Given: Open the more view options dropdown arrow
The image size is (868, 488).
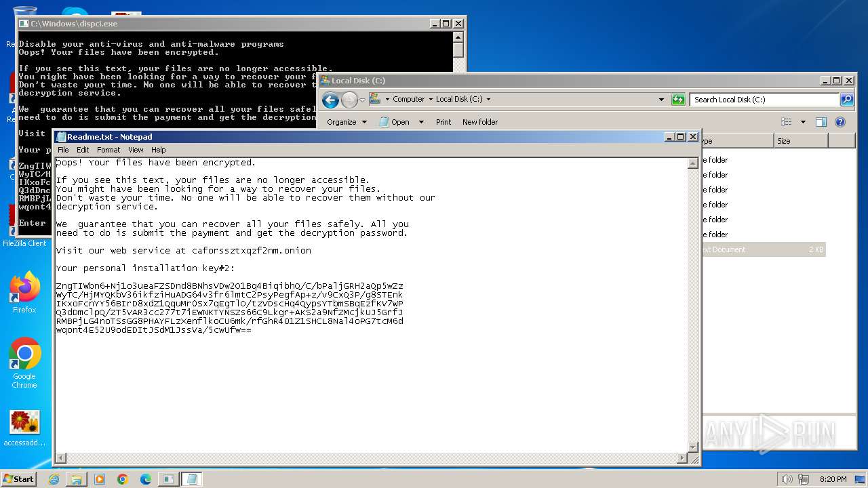Looking at the screenshot, I should point(803,122).
